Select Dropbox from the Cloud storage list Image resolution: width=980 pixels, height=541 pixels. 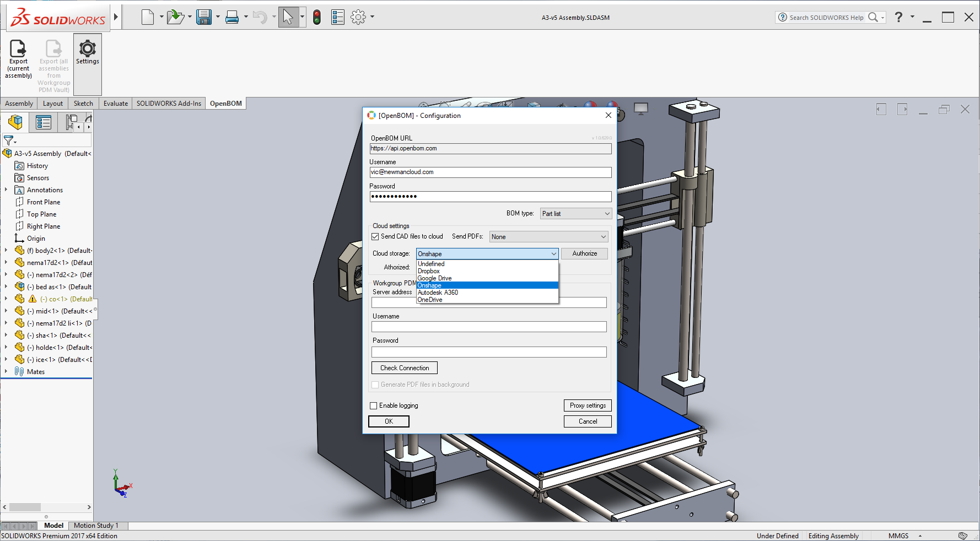429,271
